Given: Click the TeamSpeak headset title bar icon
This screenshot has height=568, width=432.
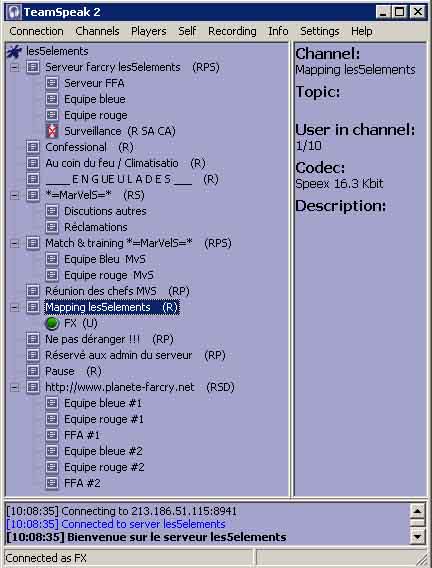Looking at the screenshot, I should 14,12.
